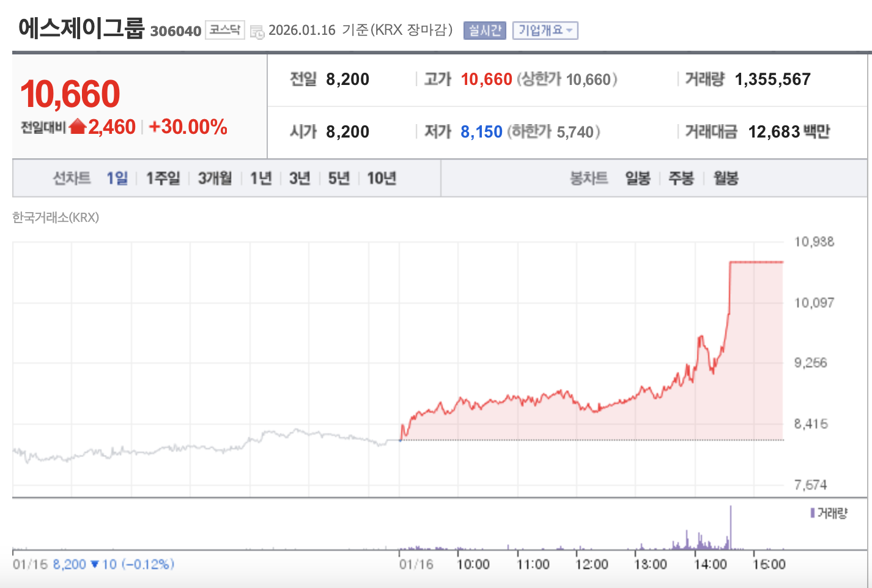
Task: Click the 상한가 10,660 text
Action: point(567,79)
